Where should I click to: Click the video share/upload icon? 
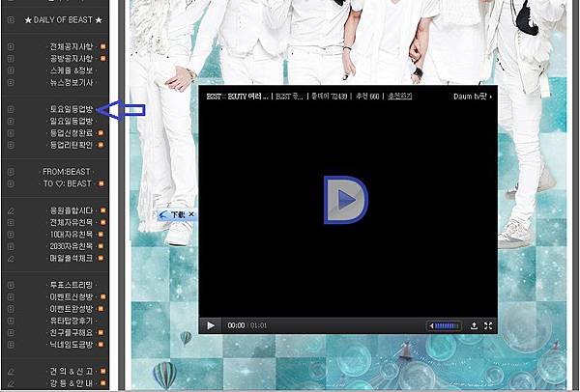tap(474, 325)
